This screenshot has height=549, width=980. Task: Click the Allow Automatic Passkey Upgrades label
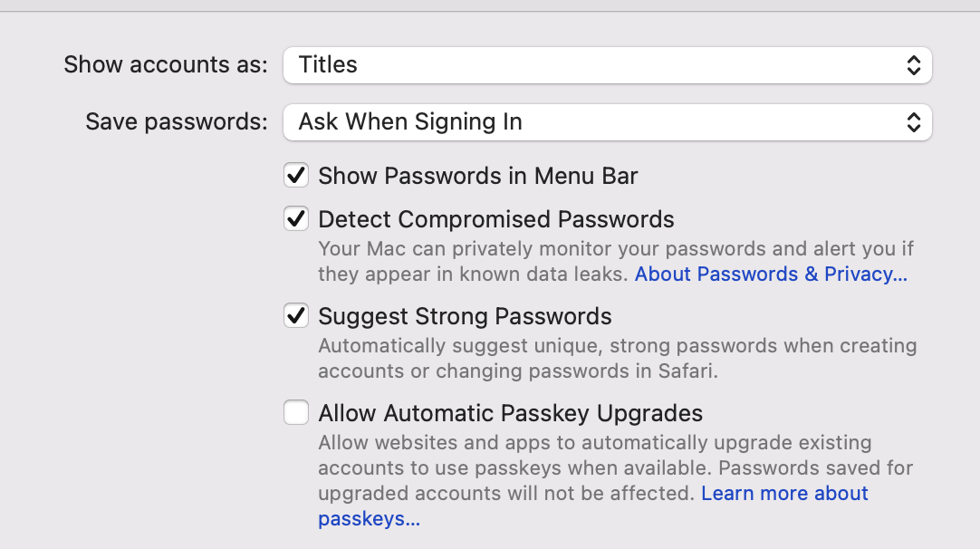pyautogui.click(x=510, y=412)
